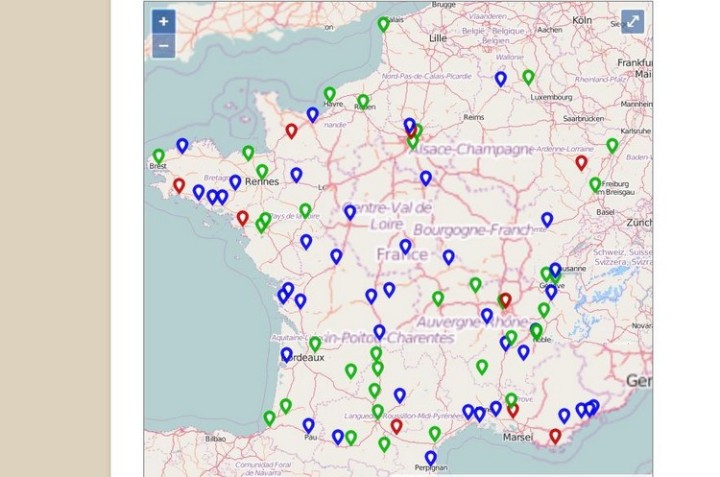Open the blue marker at Bordeaux

pyautogui.click(x=287, y=354)
